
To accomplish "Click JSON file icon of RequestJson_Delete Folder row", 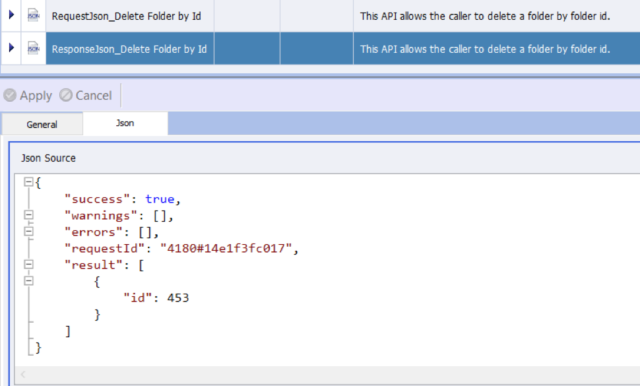I will pos(33,16).
